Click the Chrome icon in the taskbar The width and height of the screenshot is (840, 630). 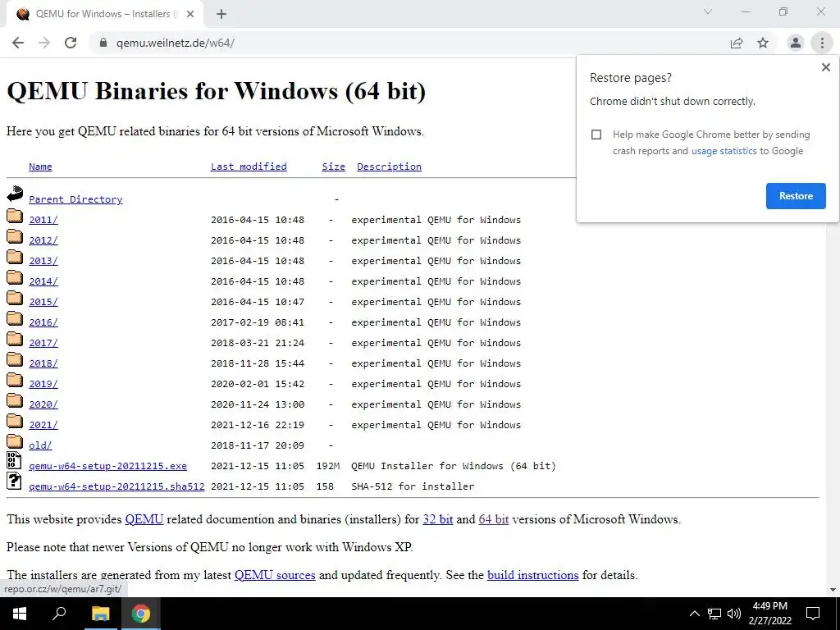(141, 614)
